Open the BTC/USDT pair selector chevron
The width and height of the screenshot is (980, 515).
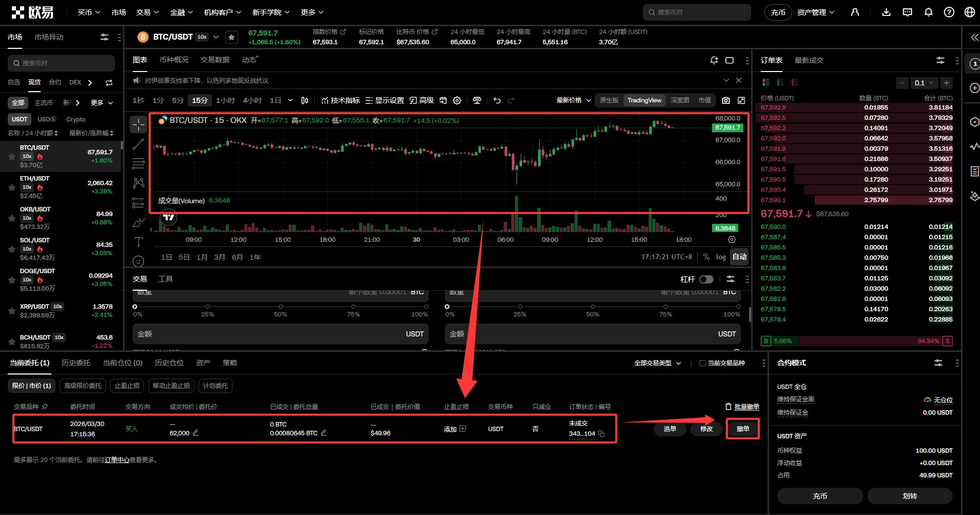pos(216,37)
